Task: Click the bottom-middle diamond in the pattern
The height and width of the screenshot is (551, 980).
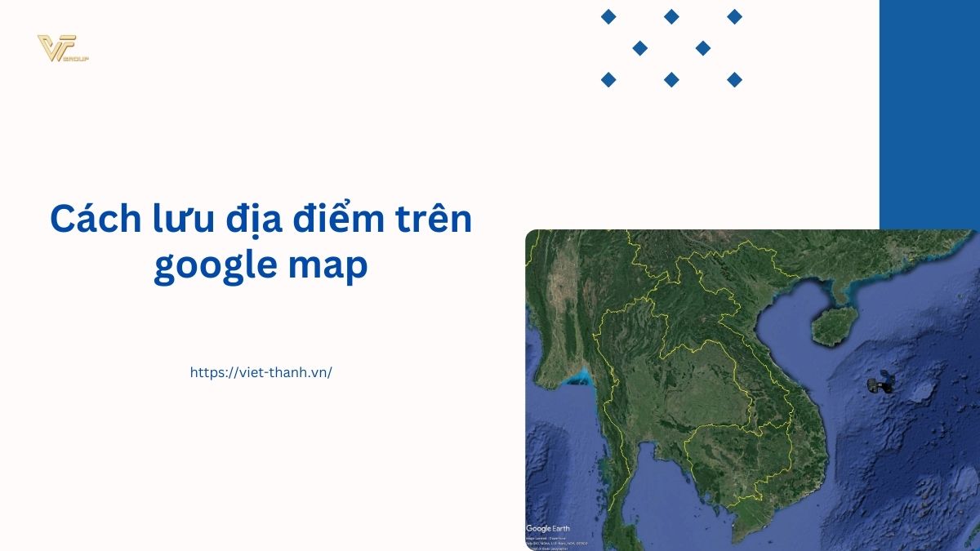Action: [671, 79]
